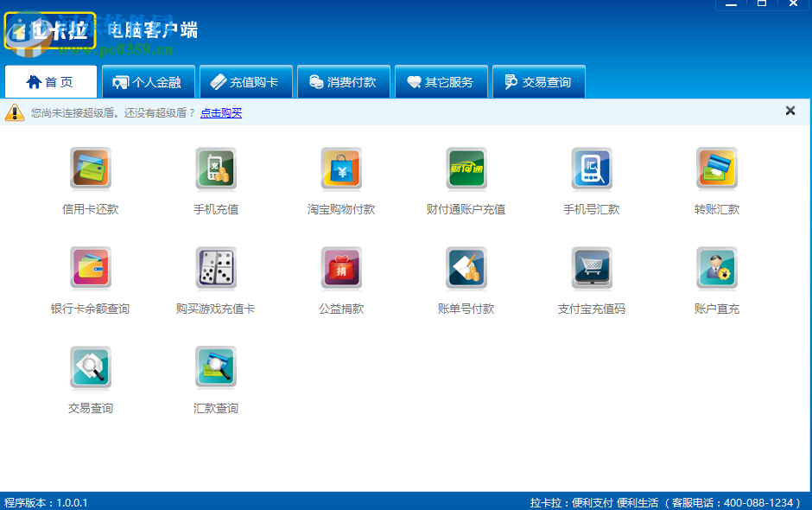Viewport: 812px width, 510px height.
Task: Open the 账单号付款 bill payment icon
Action: pos(466,268)
